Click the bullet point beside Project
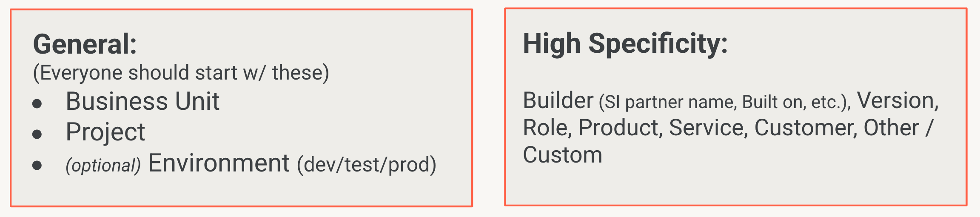The width and height of the screenshot is (980, 217). click(37, 134)
